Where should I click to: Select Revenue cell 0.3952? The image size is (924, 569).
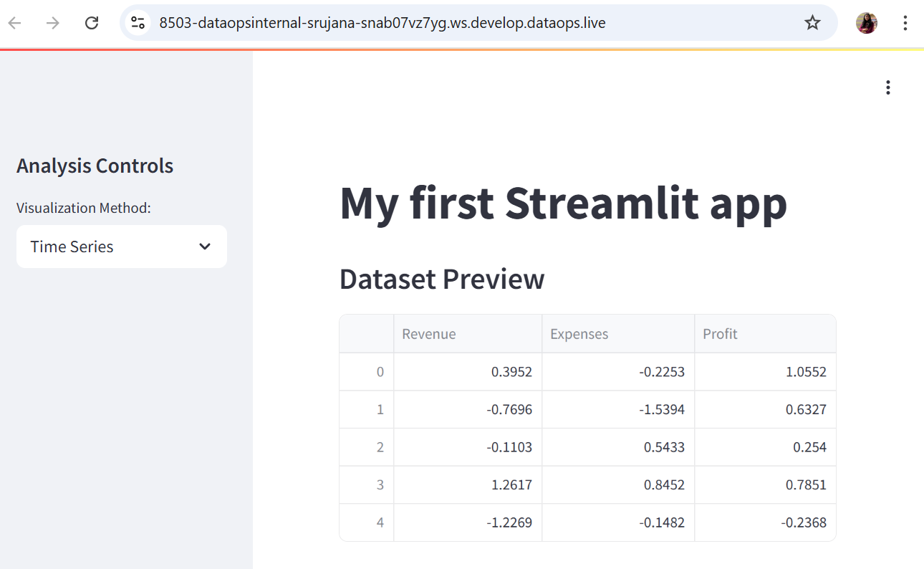(468, 372)
